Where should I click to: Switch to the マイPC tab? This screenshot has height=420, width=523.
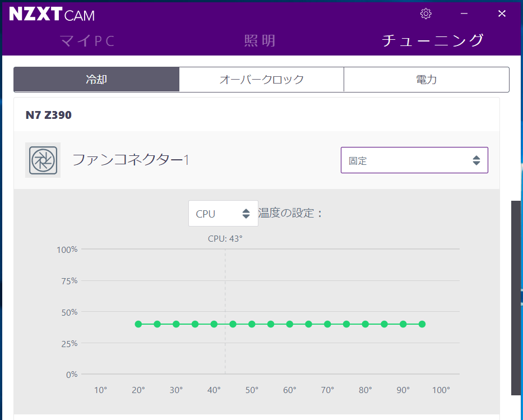pyautogui.click(x=87, y=41)
